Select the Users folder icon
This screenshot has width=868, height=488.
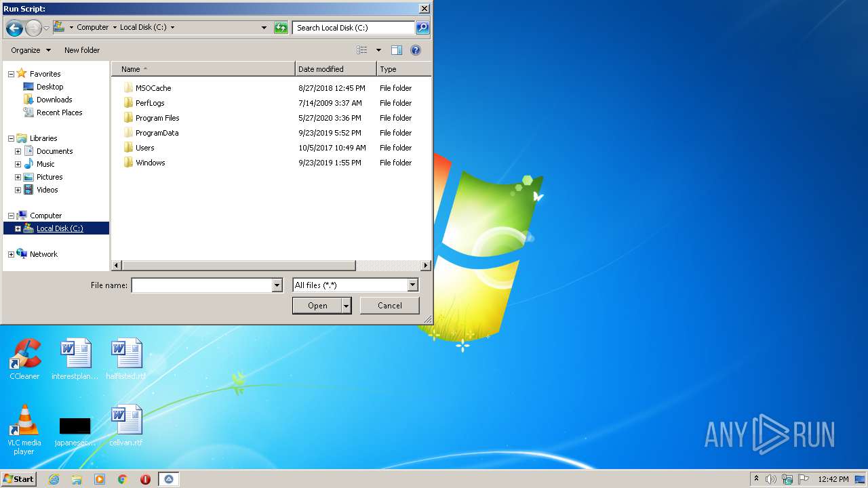[128, 148]
